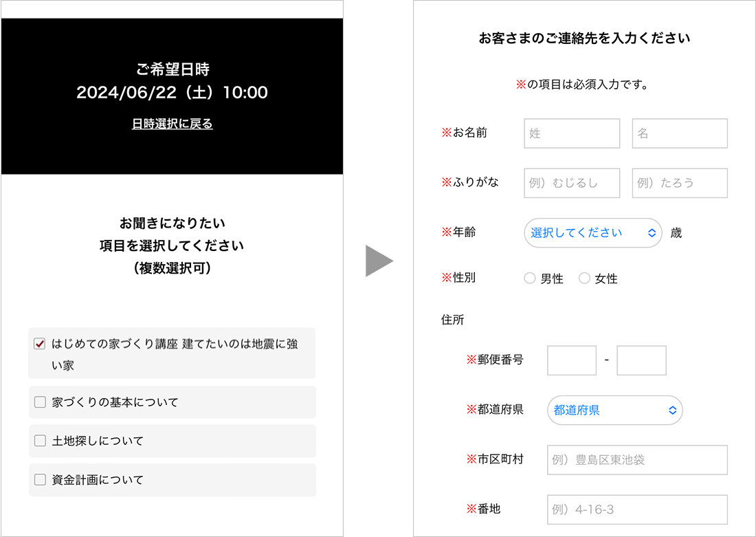Click the first postal code box
Viewport: 756px width, 537px height.
point(571,360)
